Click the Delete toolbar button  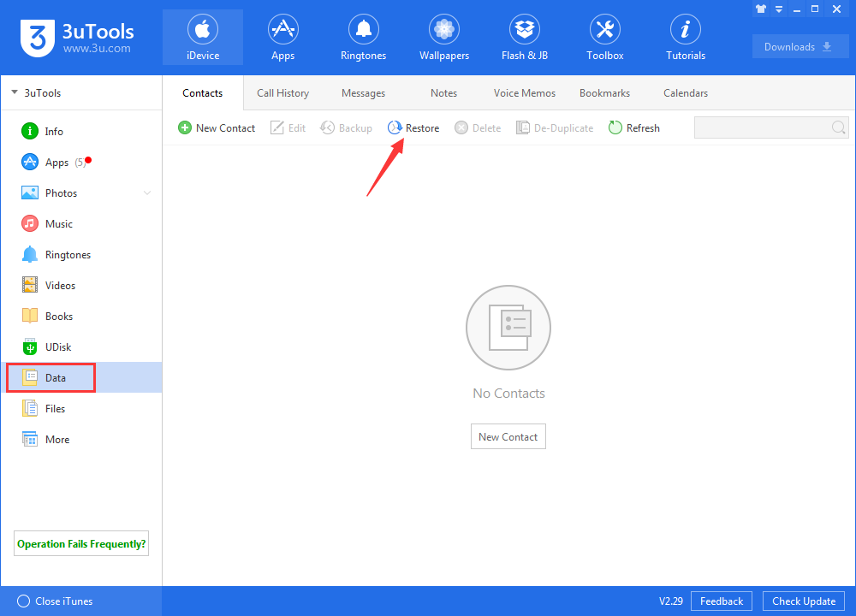tap(478, 127)
